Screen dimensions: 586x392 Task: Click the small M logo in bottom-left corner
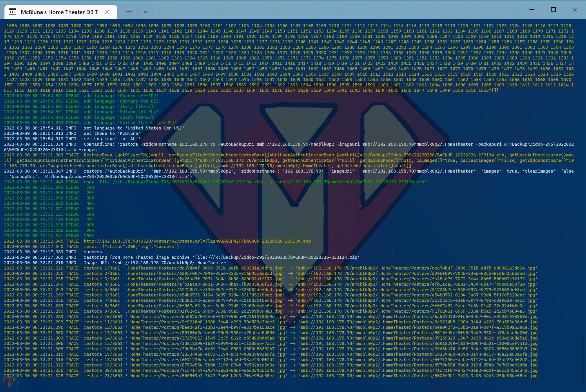click(x=9, y=382)
